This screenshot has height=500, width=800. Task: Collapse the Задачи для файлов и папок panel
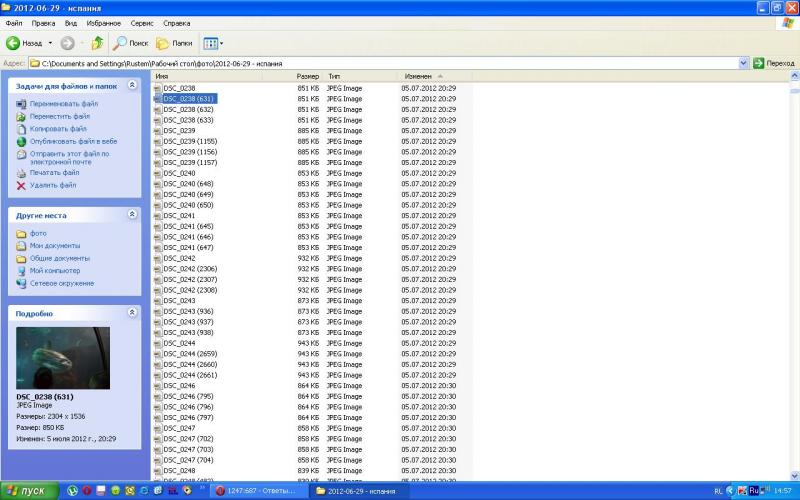132,85
